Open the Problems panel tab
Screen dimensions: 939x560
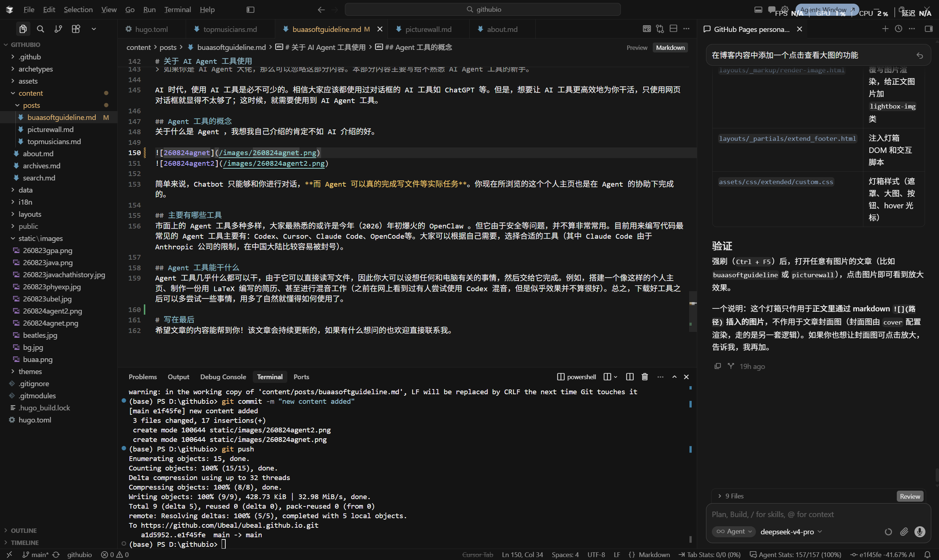(143, 377)
